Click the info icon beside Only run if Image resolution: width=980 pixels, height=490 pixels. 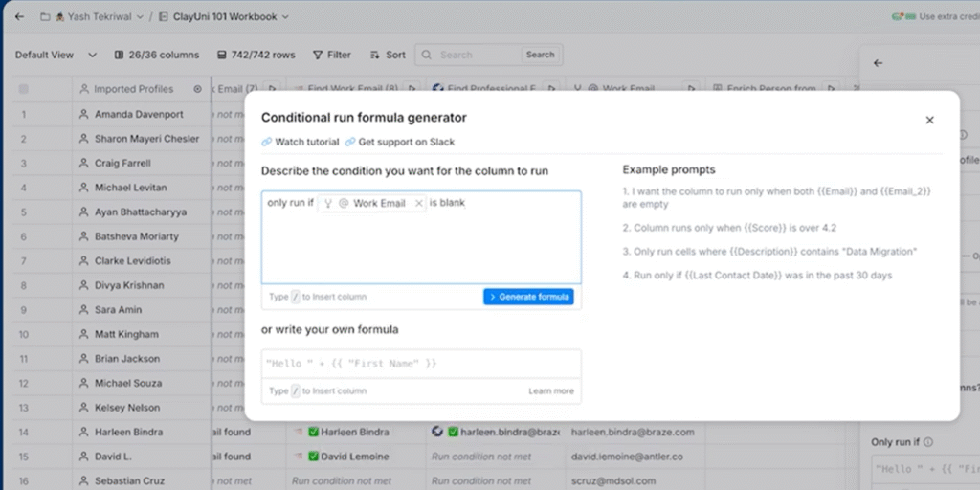tap(929, 443)
